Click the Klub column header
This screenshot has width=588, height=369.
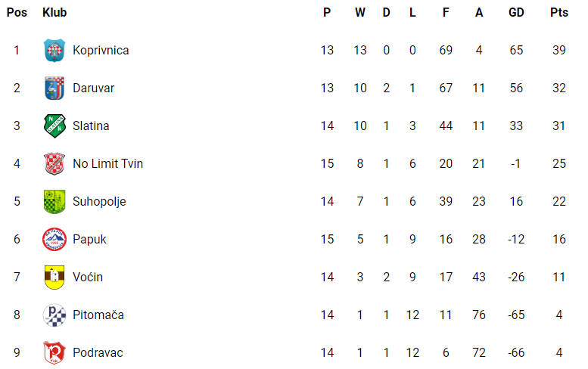54,12
